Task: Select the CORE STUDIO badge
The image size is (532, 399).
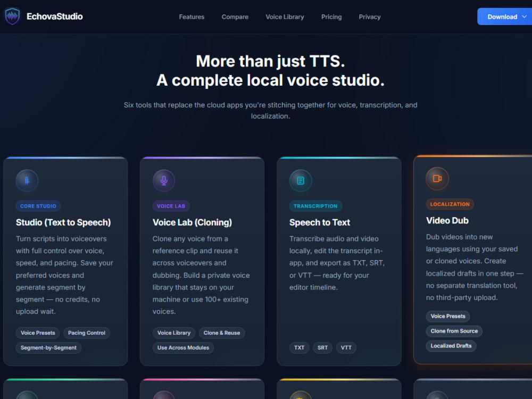Action: tap(38, 206)
